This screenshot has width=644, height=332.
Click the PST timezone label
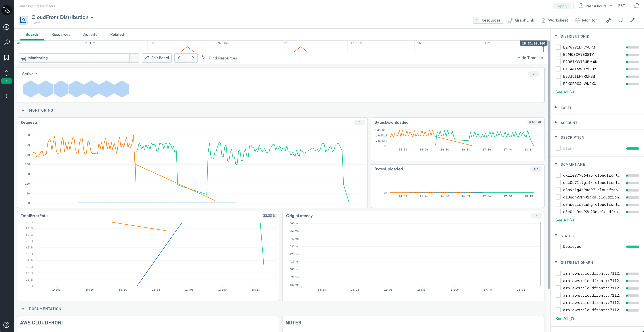622,6
